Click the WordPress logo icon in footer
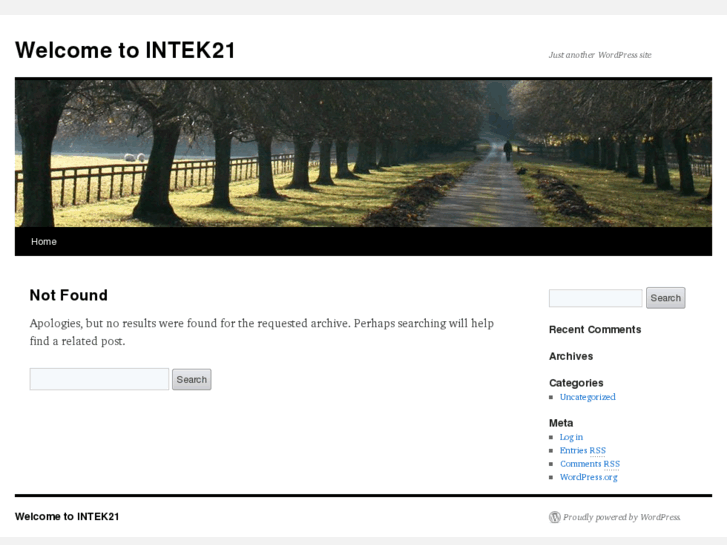 click(x=554, y=517)
